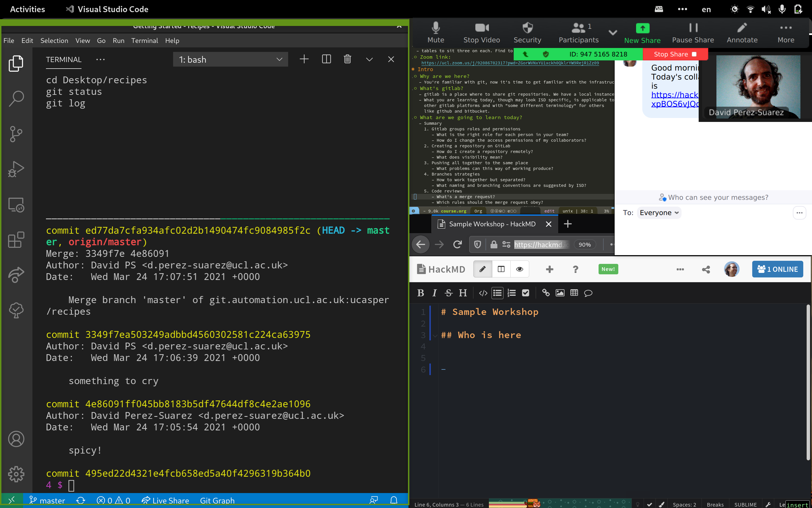
Task: Open a new browser tab with plus
Action: tap(567, 224)
